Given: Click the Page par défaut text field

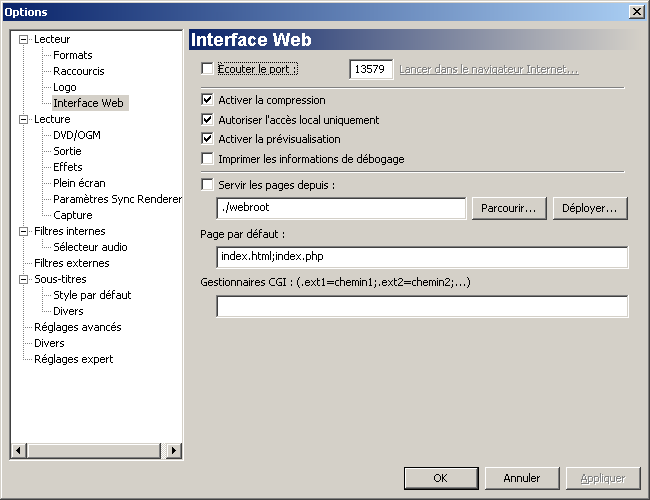Looking at the screenshot, I should click(422, 257).
